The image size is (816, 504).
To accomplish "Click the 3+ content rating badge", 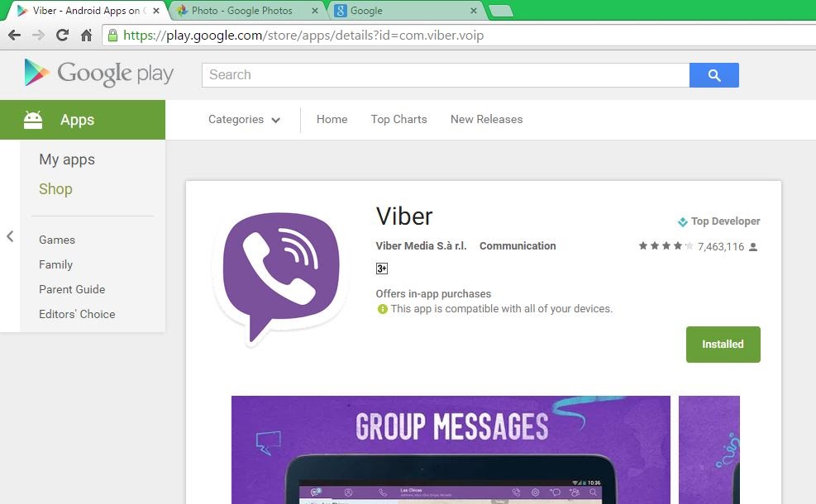I will click(x=381, y=269).
